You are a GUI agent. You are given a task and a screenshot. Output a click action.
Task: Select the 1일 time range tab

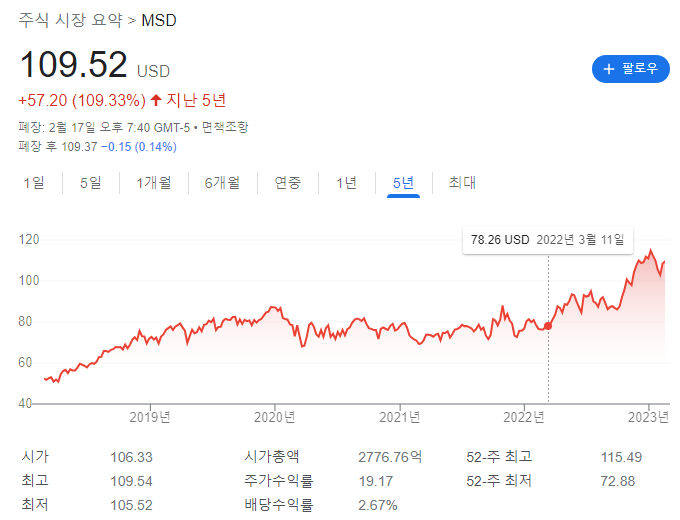tap(34, 183)
